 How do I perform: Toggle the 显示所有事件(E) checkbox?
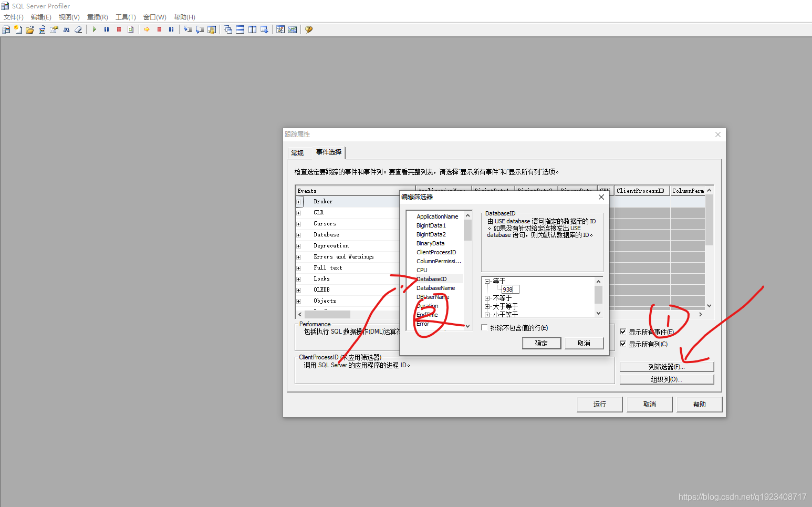623,332
